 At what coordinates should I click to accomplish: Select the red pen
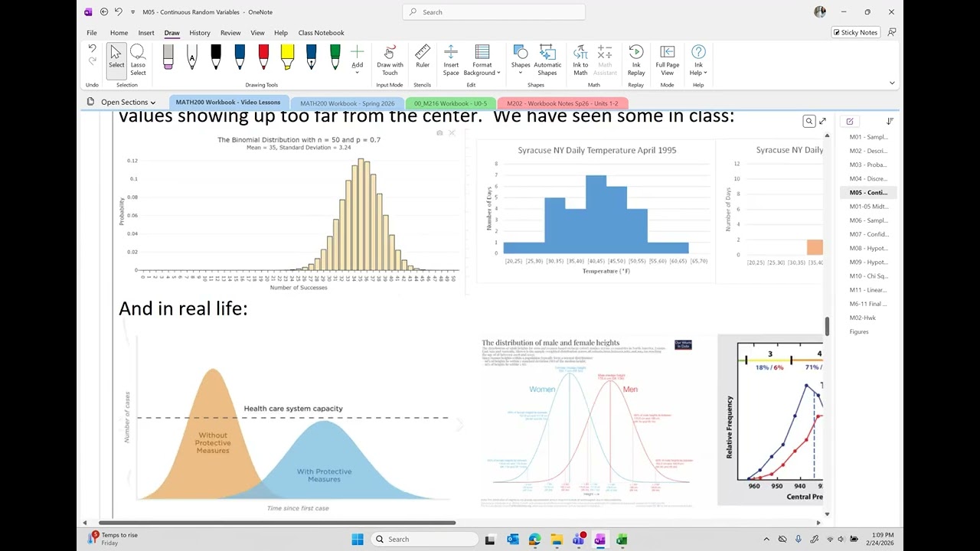263,57
